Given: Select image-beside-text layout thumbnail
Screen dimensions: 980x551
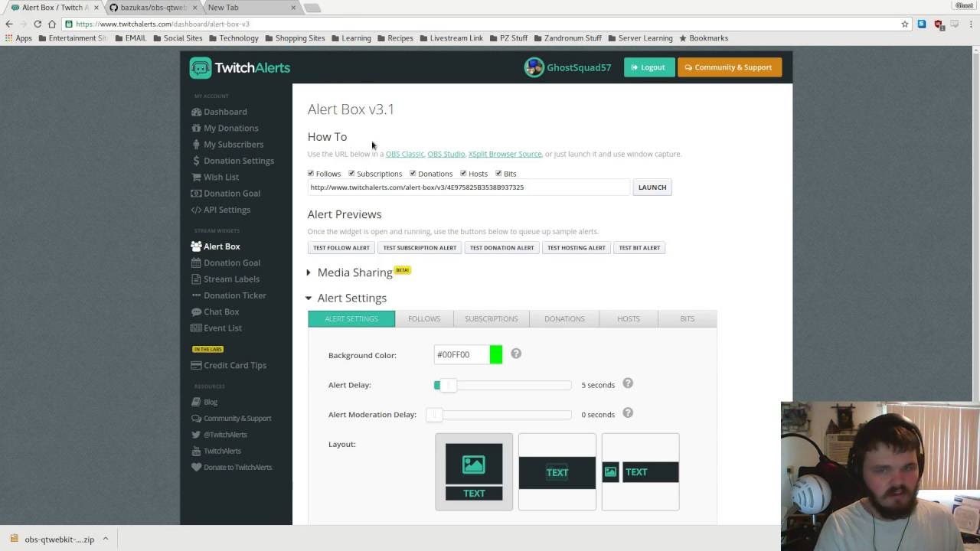Looking at the screenshot, I should click(641, 472).
